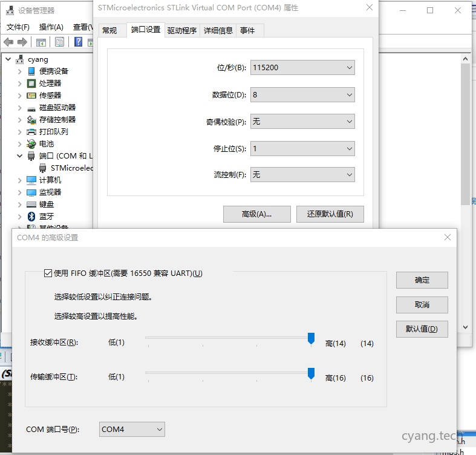Expand the portable devices node
Screen dimensions: 476x455
[x=20, y=71]
